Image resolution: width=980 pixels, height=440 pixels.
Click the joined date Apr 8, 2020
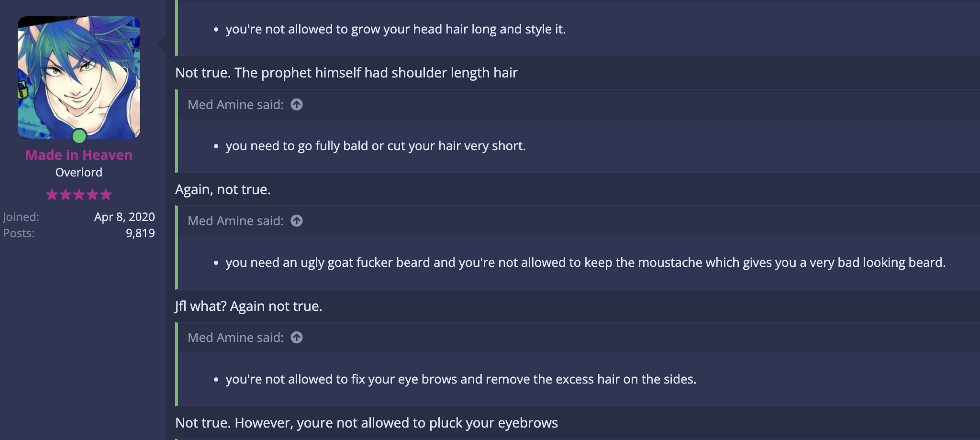click(124, 217)
